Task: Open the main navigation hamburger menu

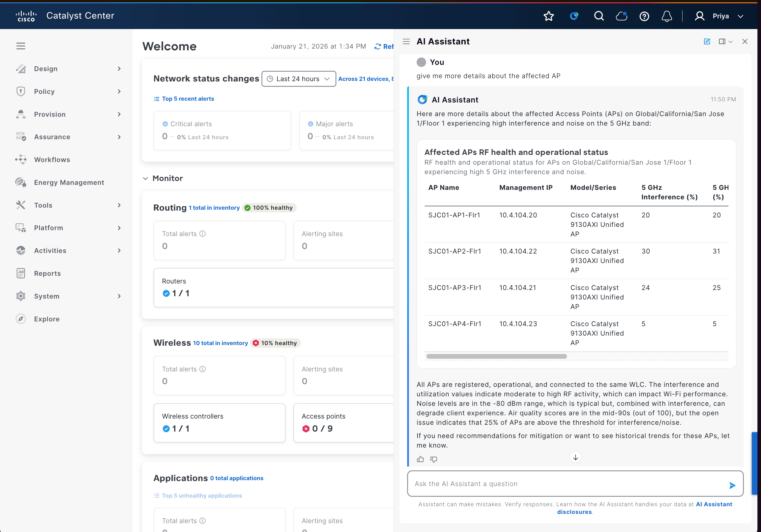Action: point(20,46)
